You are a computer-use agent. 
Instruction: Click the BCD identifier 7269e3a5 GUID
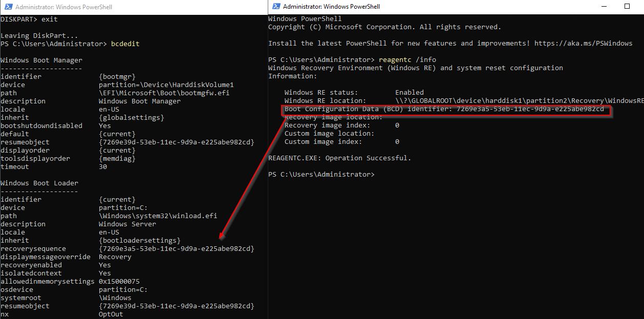click(530, 109)
